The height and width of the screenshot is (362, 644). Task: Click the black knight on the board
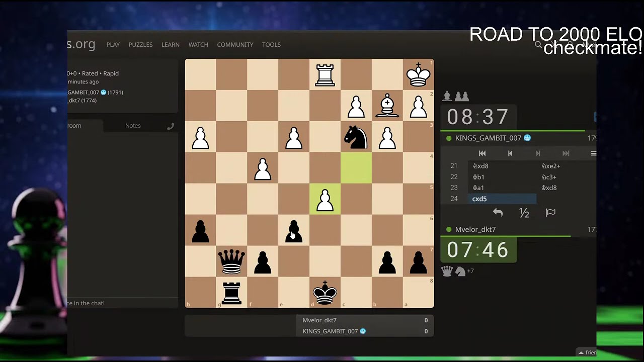(x=356, y=137)
